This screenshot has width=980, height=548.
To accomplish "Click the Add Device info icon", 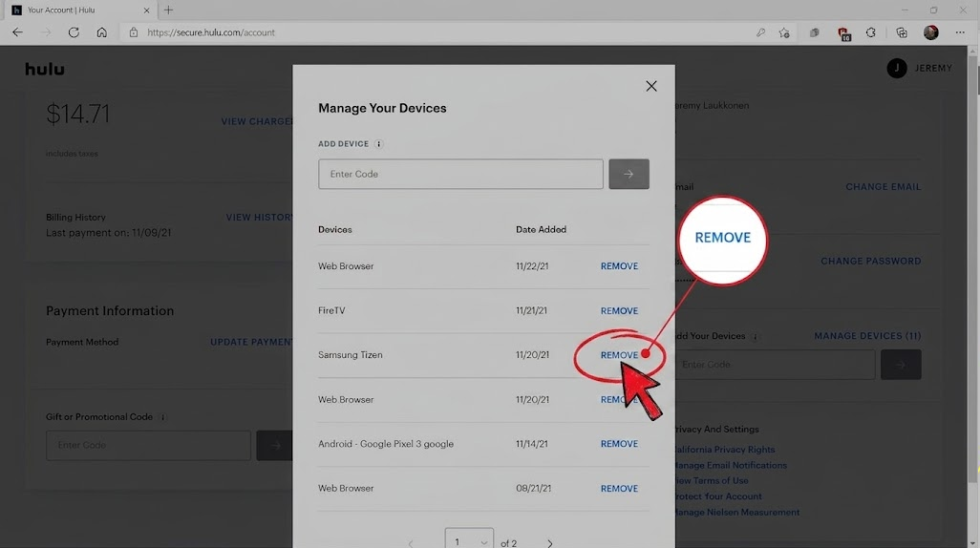I will tap(378, 144).
